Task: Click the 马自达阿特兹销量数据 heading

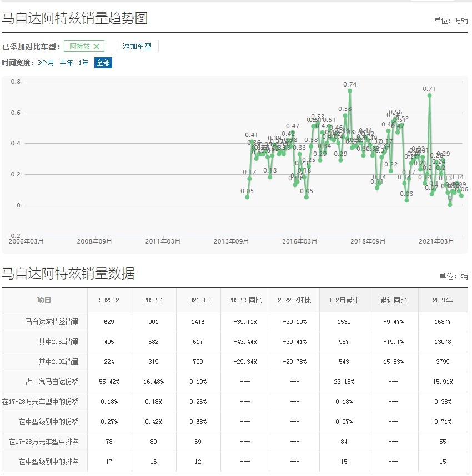Action: tap(68, 274)
